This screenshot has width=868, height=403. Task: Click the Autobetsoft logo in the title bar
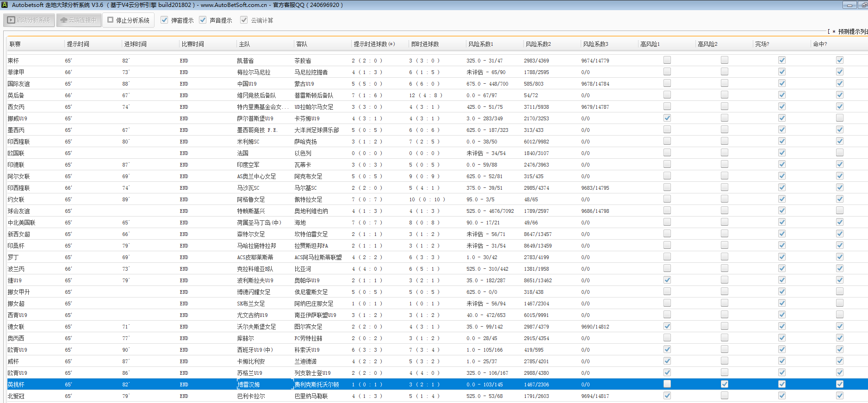click(x=5, y=5)
